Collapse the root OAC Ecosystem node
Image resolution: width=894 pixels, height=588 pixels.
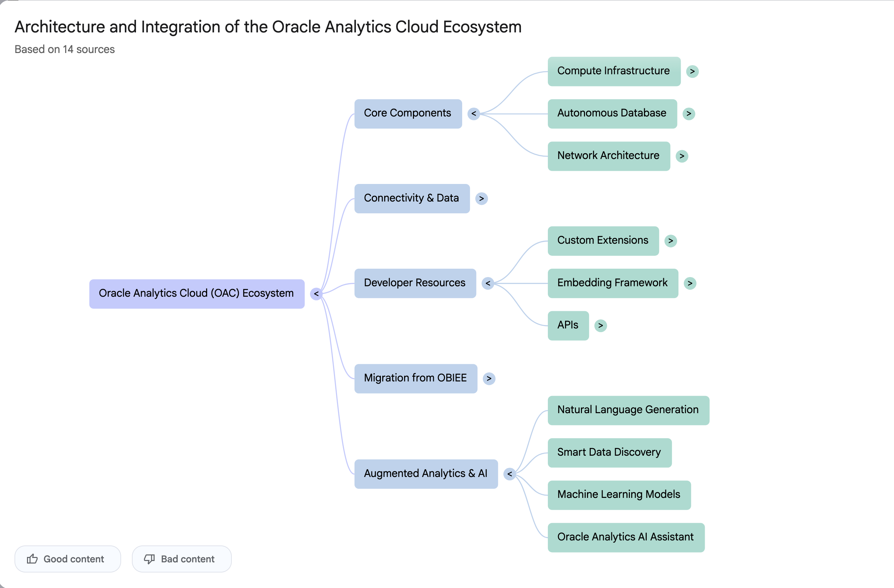point(316,293)
